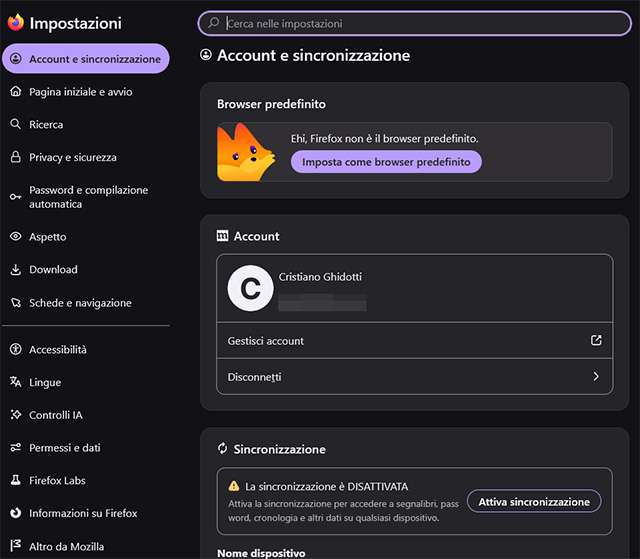Open Password e compilazione automatica

point(85,197)
